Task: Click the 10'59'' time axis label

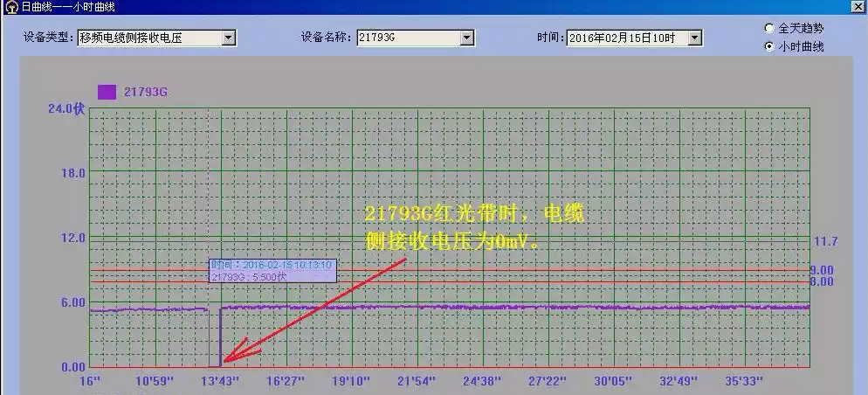Action: 155,381
